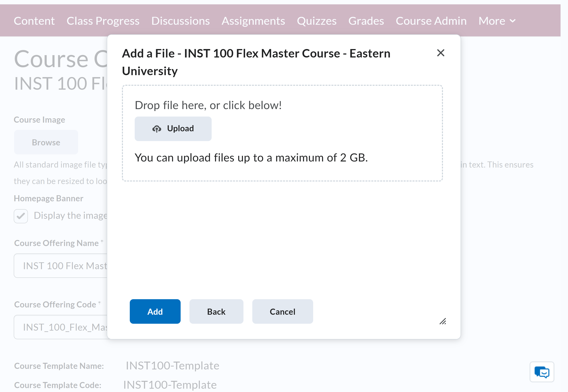Image resolution: width=568 pixels, height=392 pixels.
Task: Click the 'Drop file here, or click below!' text
Action: (x=208, y=105)
